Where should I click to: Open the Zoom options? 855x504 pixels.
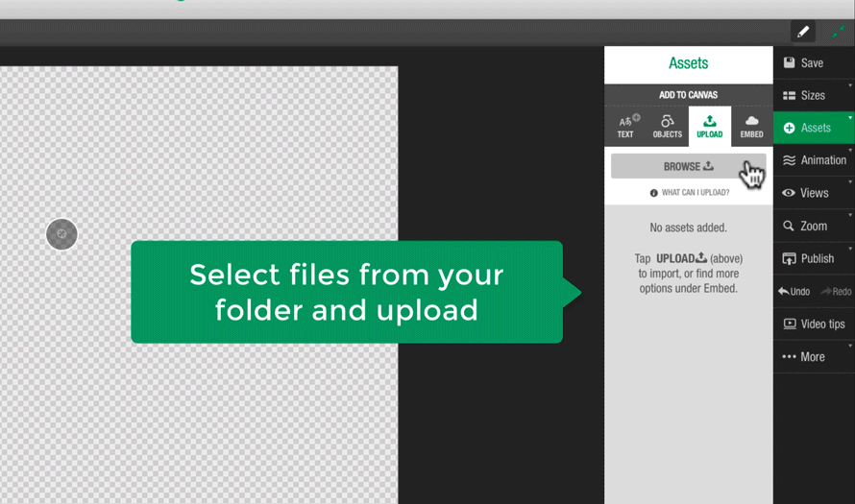click(x=814, y=226)
